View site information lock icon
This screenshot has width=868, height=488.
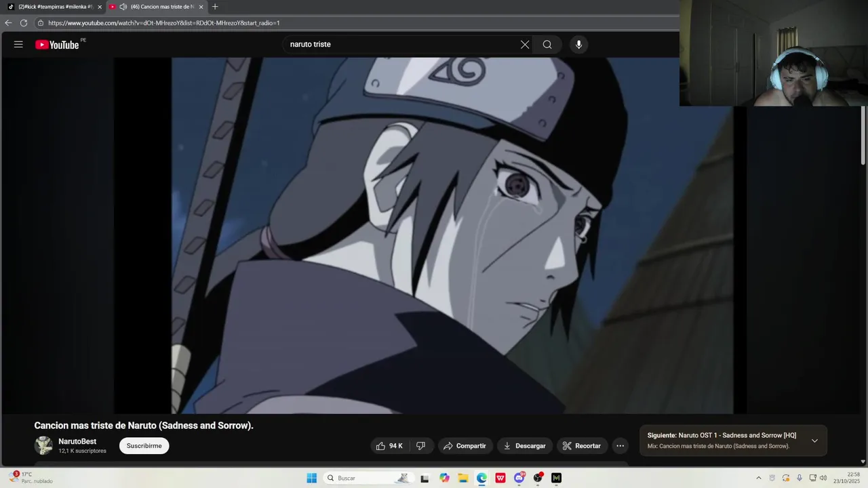tap(41, 23)
